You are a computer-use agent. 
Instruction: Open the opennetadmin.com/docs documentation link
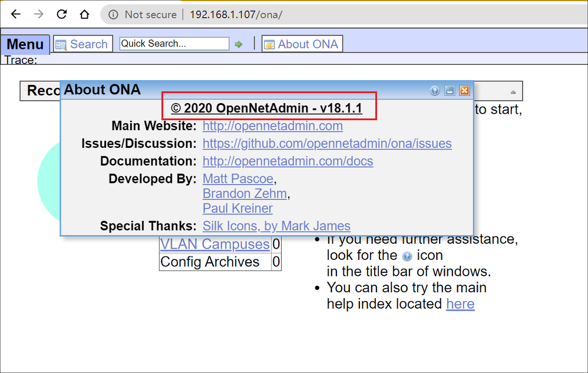(288, 161)
